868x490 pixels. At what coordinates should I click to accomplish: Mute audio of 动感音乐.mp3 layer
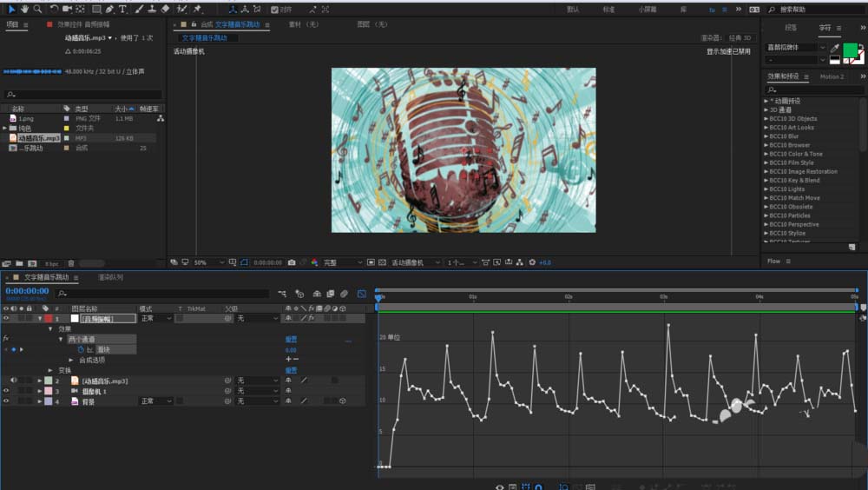13,381
